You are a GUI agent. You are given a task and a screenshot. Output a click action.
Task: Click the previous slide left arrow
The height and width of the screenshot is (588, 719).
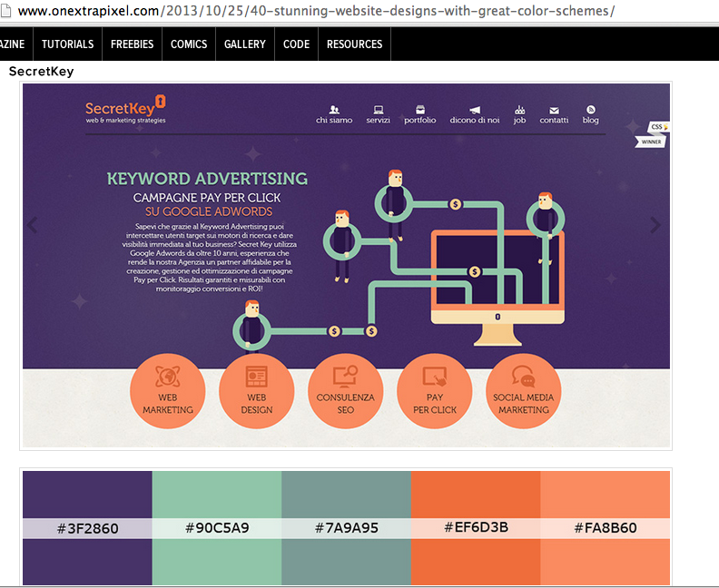click(x=32, y=225)
